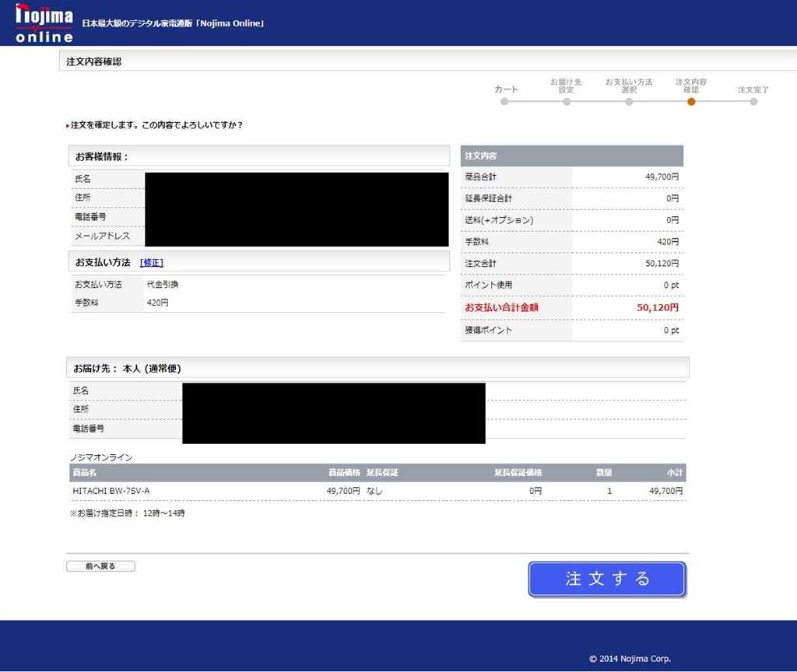Screen dimensions: 797x672
Task: Go back with 前へ戻る button
Action: [x=100, y=566]
